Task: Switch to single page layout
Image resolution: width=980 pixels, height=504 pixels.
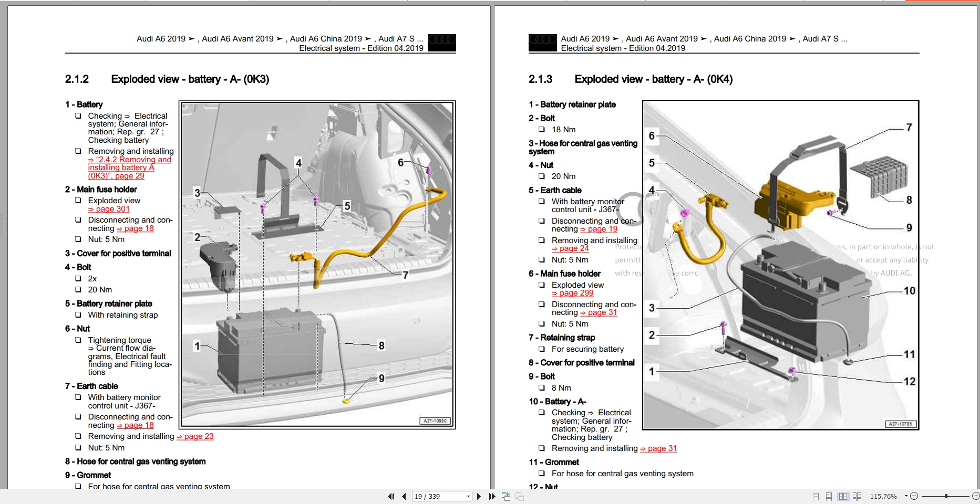Action: coord(816,496)
